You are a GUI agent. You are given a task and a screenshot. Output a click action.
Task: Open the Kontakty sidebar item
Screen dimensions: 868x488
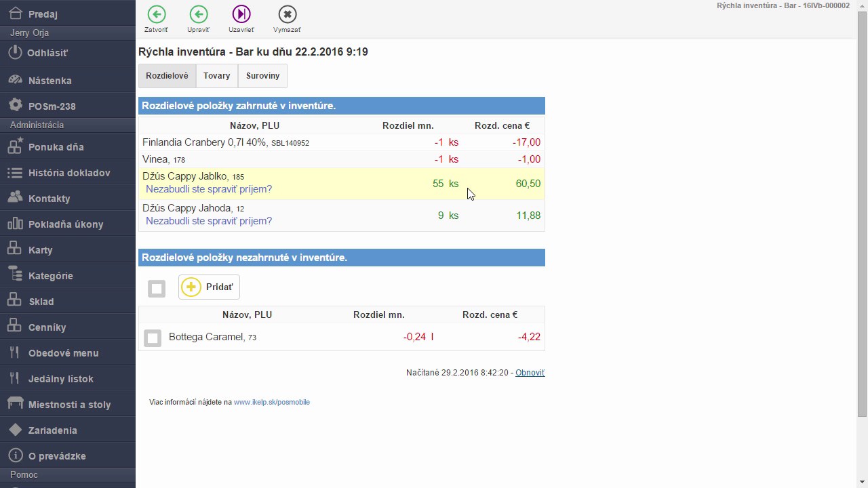tap(68, 198)
